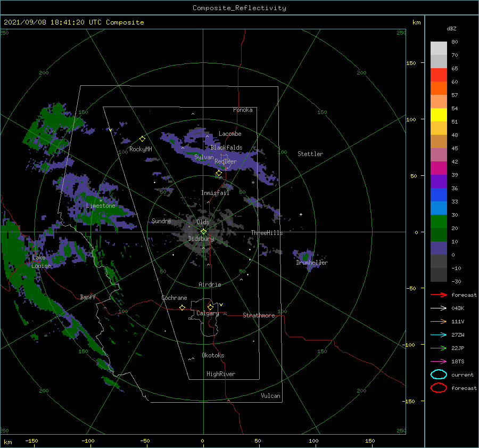Click the Cochrane city label
Screen dimensions: 479x448
(174, 298)
